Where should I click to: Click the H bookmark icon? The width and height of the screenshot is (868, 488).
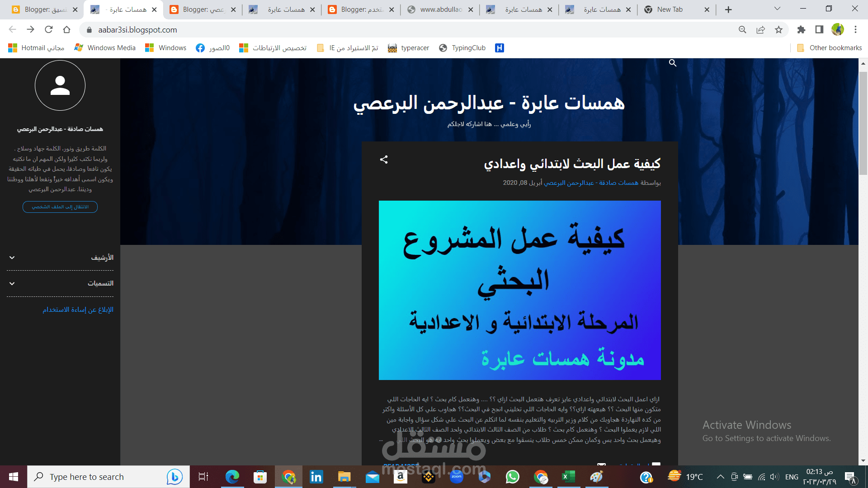click(x=500, y=48)
